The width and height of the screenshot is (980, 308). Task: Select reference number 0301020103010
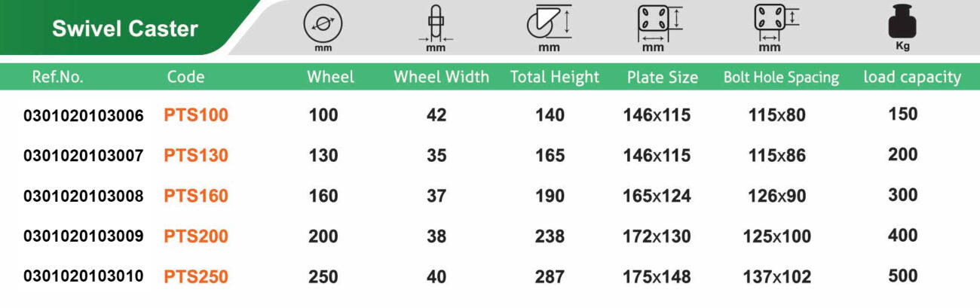84,276
